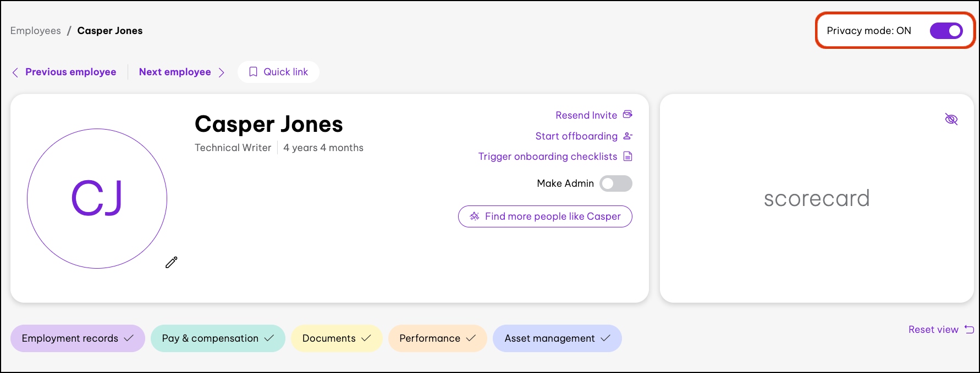Screen dimensions: 980x373
Task: Click the onboarding checklists document icon
Action: click(627, 157)
